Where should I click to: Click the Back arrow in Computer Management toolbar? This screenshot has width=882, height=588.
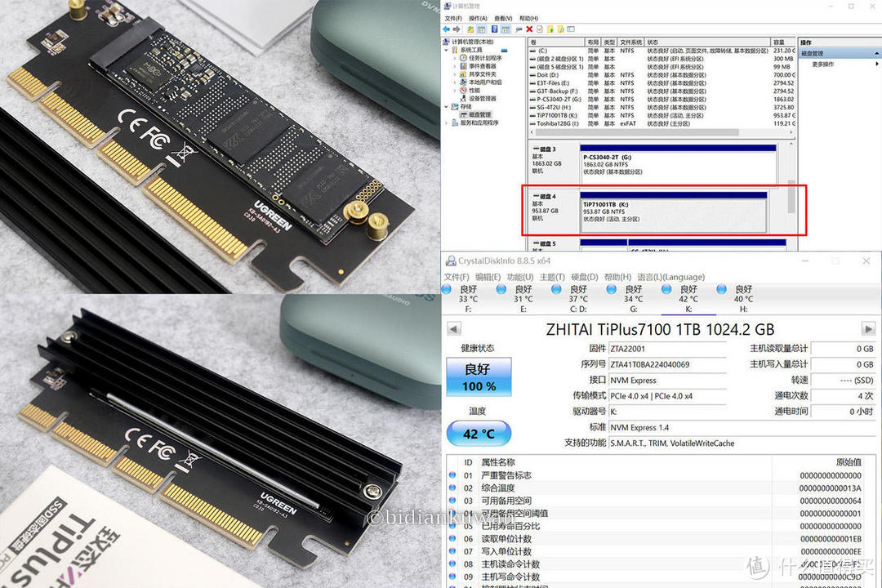tap(447, 29)
